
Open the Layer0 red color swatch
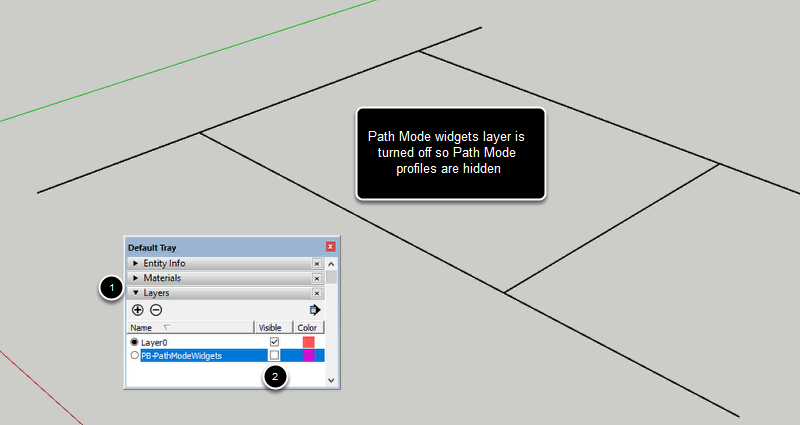(x=309, y=342)
